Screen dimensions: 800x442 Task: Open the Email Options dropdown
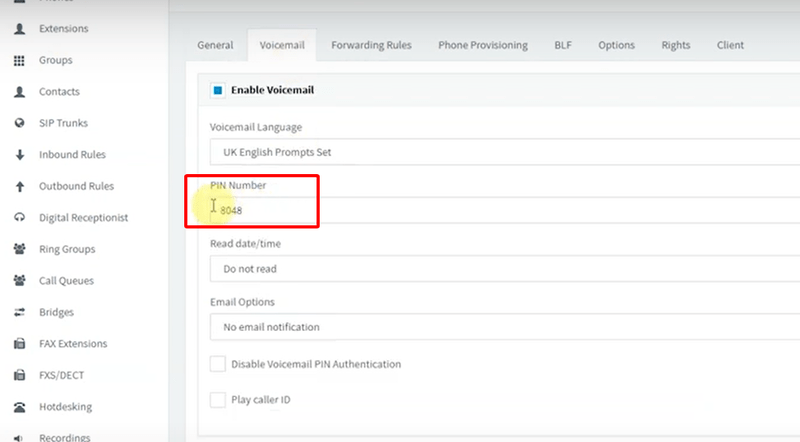pos(500,327)
